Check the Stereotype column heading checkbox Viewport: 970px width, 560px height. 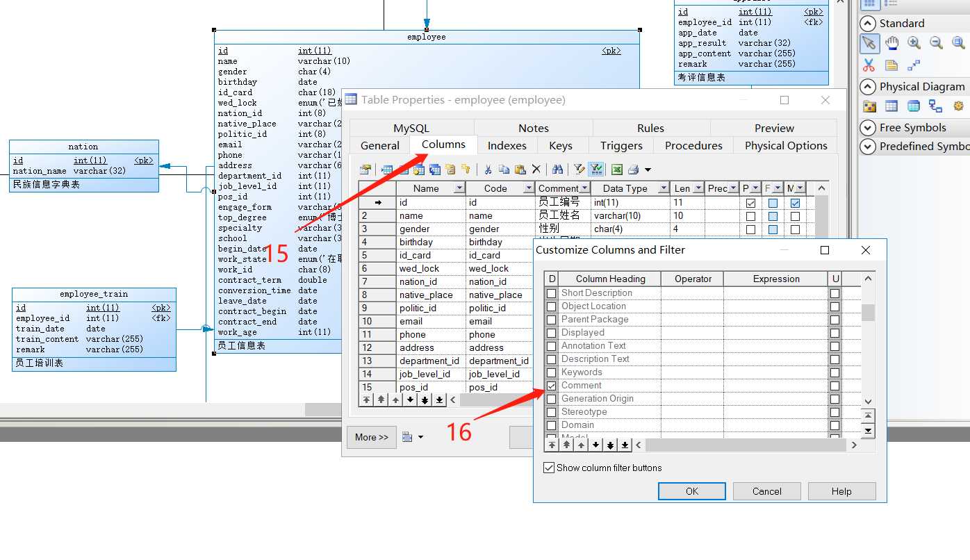coord(552,412)
